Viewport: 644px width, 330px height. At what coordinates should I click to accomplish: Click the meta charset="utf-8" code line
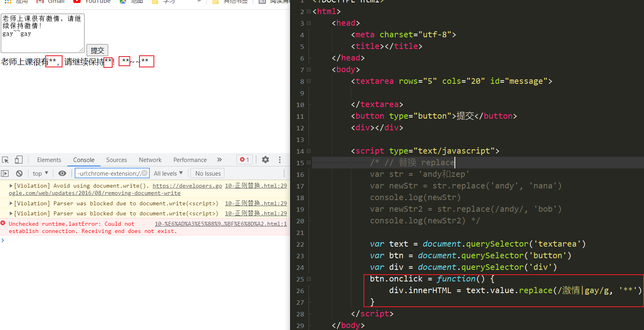[x=403, y=35]
